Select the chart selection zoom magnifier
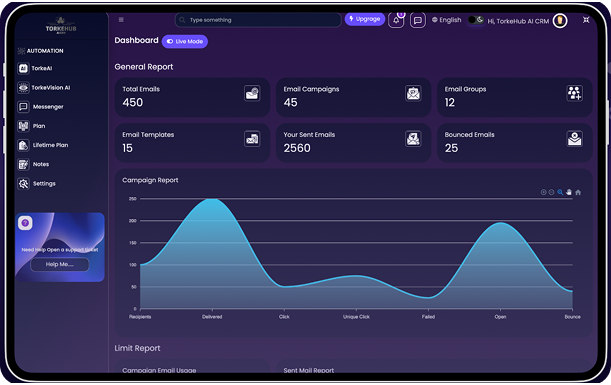 pos(560,192)
